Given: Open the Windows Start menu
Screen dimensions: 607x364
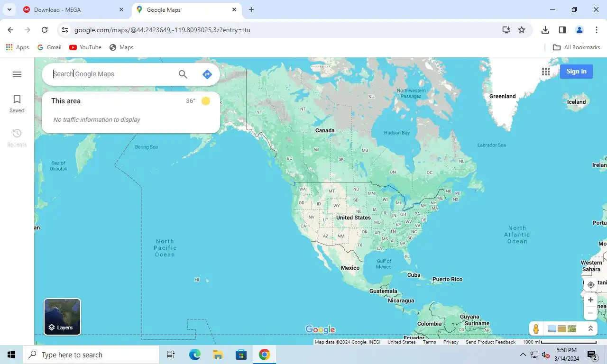Looking at the screenshot, I should tap(11, 355).
